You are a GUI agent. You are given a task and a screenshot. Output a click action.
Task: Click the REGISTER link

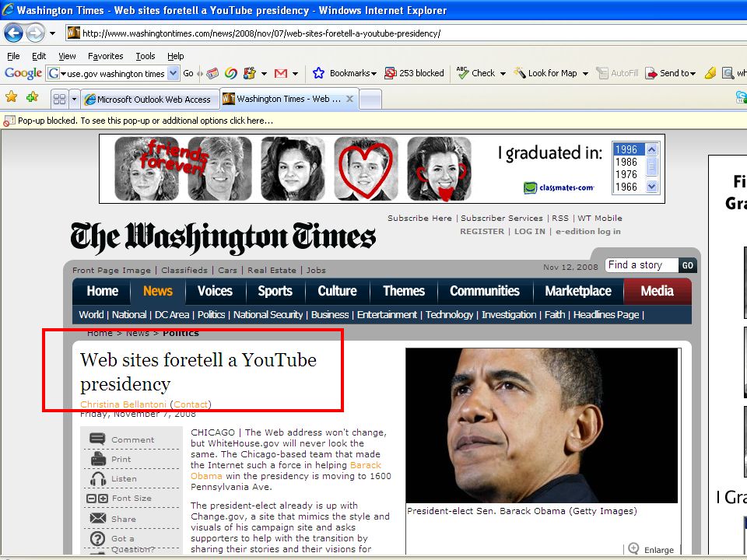482,232
